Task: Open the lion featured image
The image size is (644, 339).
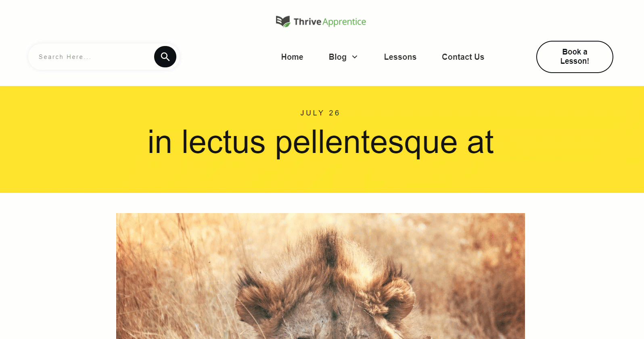Action: point(320,276)
